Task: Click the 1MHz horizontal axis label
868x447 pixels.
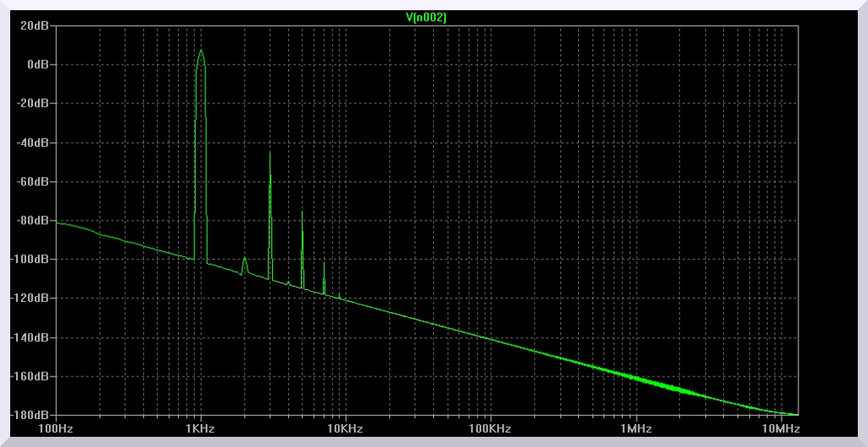Action: 635,429
